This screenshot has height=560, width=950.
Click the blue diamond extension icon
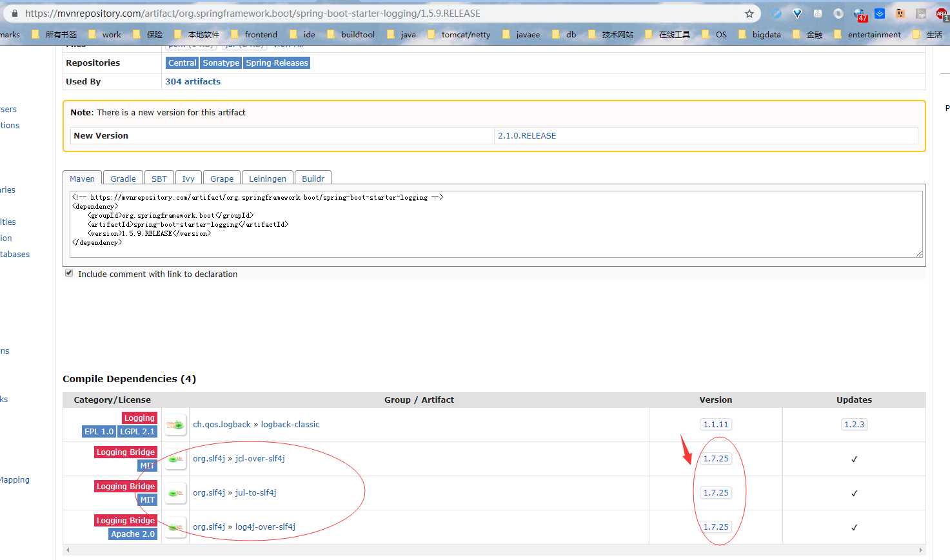pos(797,14)
